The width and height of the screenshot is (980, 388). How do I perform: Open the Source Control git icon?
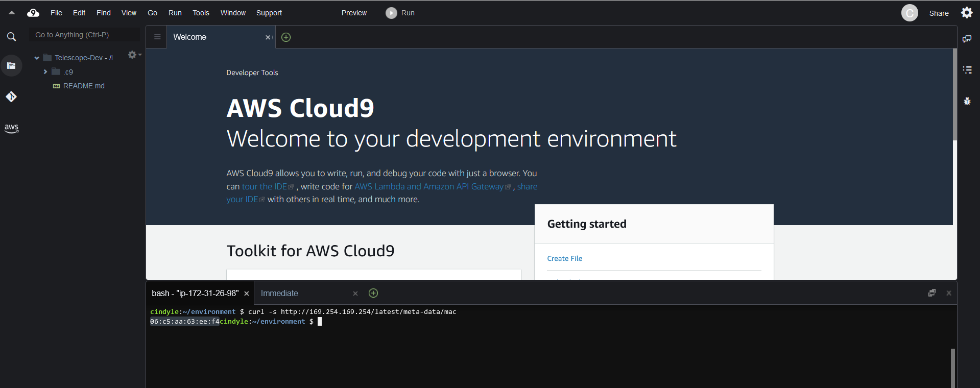pos(11,96)
